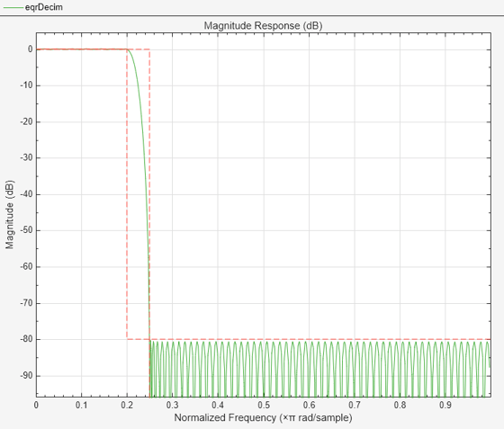The image size is (504, 429).
Task: Click the 0.7 x-axis tick label
Action: point(355,405)
